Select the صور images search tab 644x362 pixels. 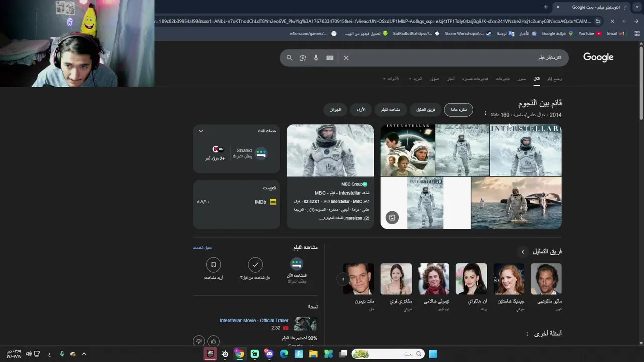[x=522, y=79]
